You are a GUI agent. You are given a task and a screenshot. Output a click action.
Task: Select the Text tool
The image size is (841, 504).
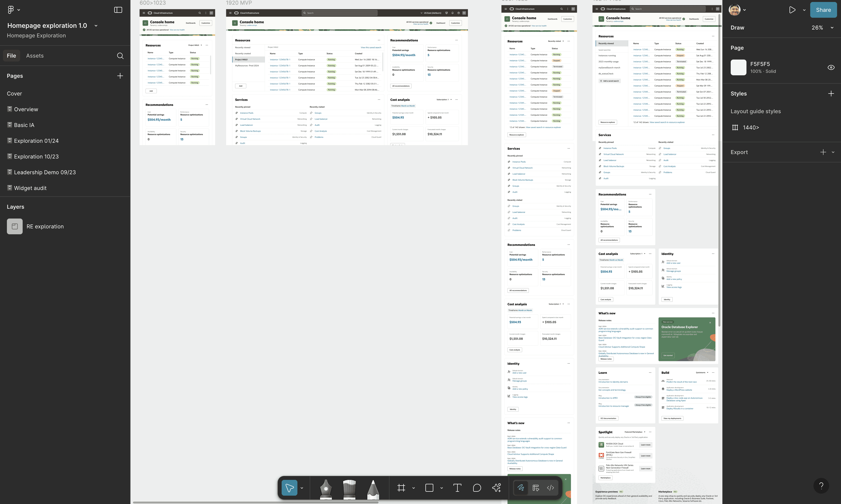[x=457, y=488]
